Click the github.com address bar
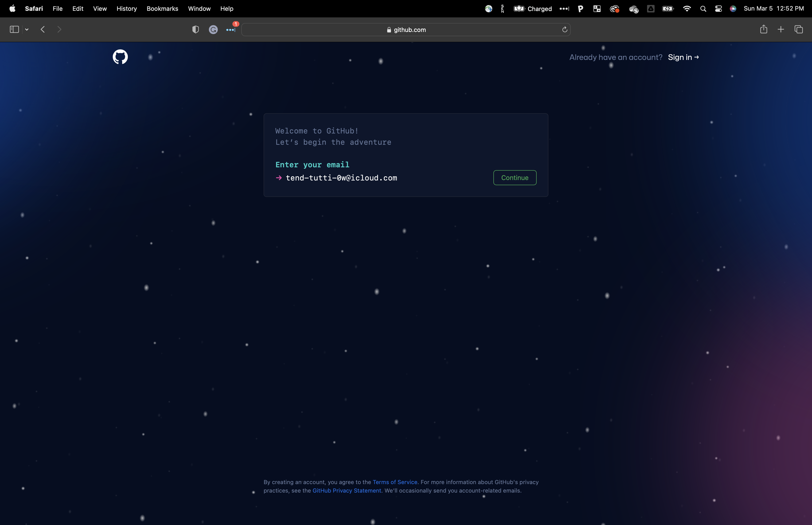 [x=406, y=30]
